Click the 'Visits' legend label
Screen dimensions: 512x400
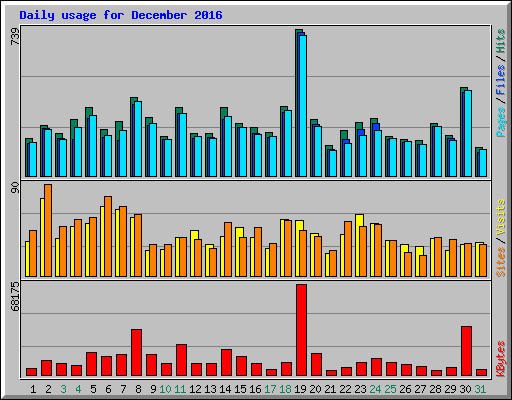click(501, 217)
